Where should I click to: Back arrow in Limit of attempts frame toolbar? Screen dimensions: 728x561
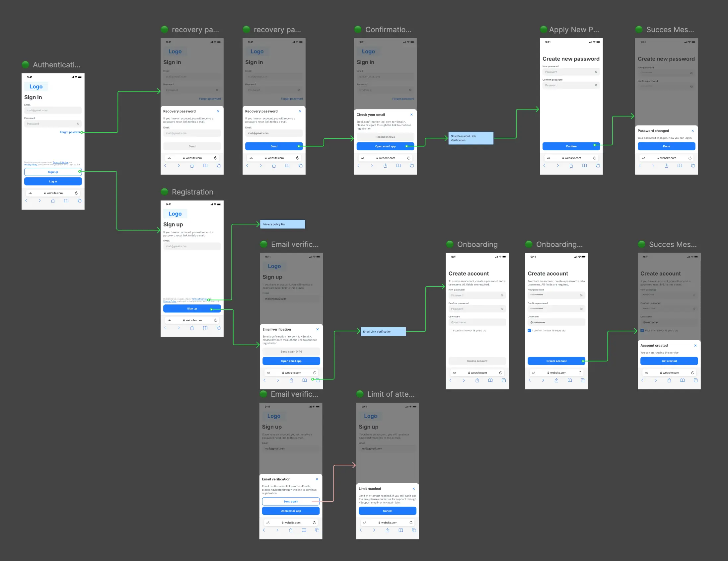361,530
